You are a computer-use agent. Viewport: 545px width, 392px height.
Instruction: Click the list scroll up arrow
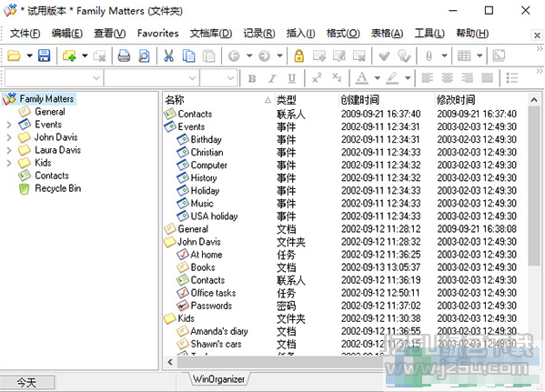(x=534, y=100)
